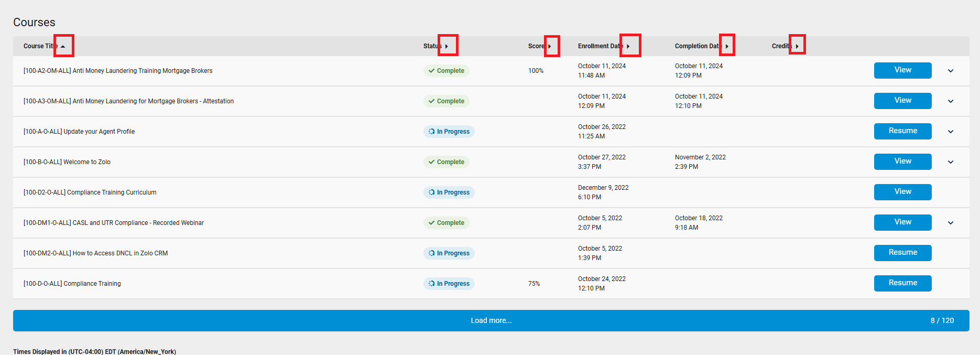Expand the Attestation course row chevron

coord(951,101)
